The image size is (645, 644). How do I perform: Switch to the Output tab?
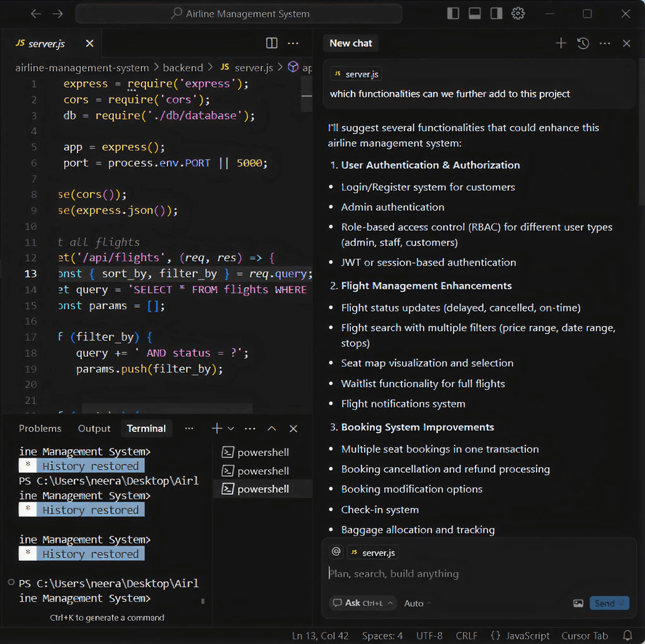[94, 428]
